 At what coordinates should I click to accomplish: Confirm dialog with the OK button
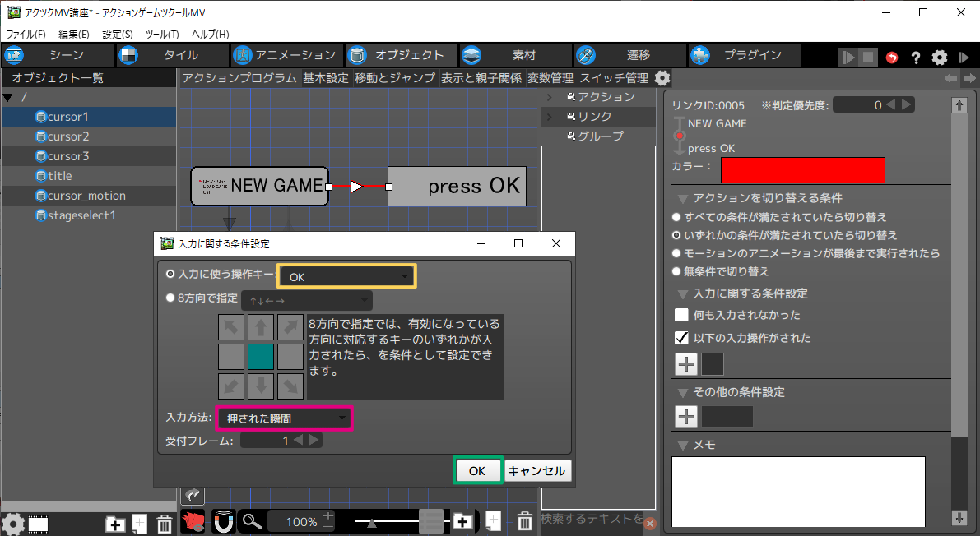(x=477, y=471)
